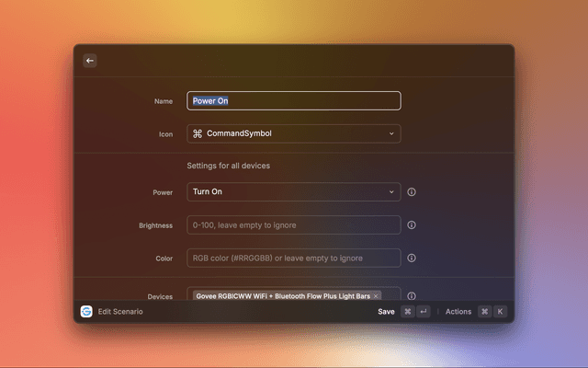
Task: Click the Govee extension icon
Action: pos(86,312)
